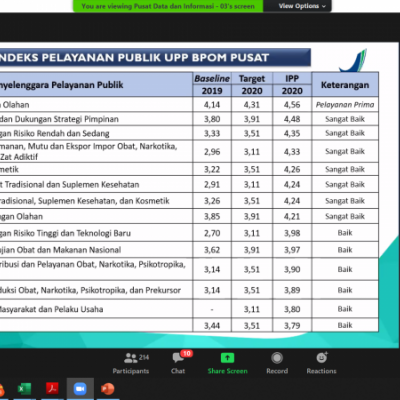Click 'Tradisional dan Suplemen Kesehatan' row text

(x=70, y=184)
